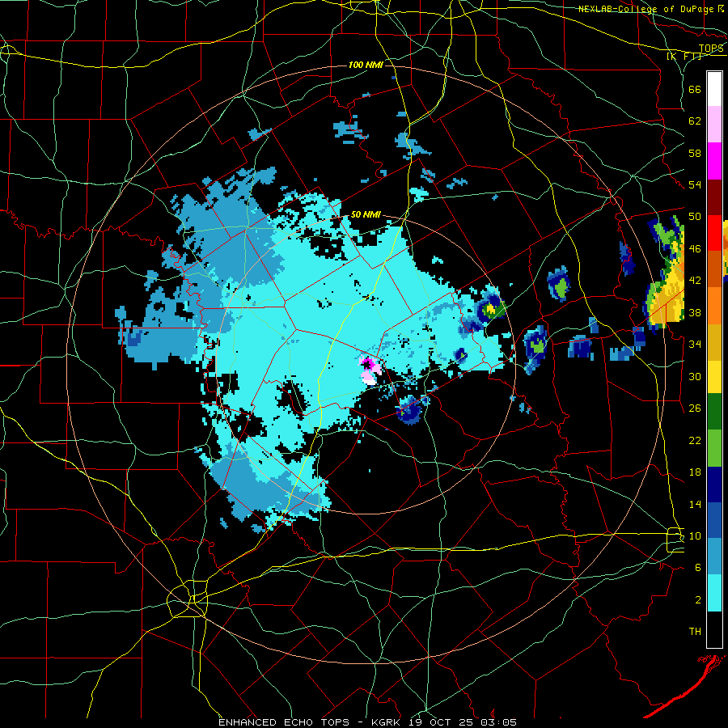Select the dark green legend swatch

point(714,412)
